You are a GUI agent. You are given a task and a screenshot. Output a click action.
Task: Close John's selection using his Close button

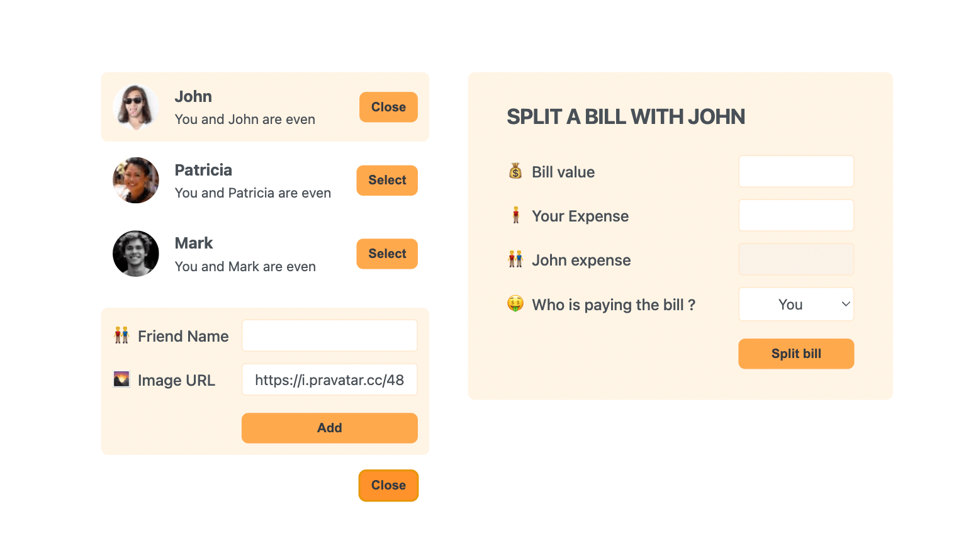pos(388,107)
